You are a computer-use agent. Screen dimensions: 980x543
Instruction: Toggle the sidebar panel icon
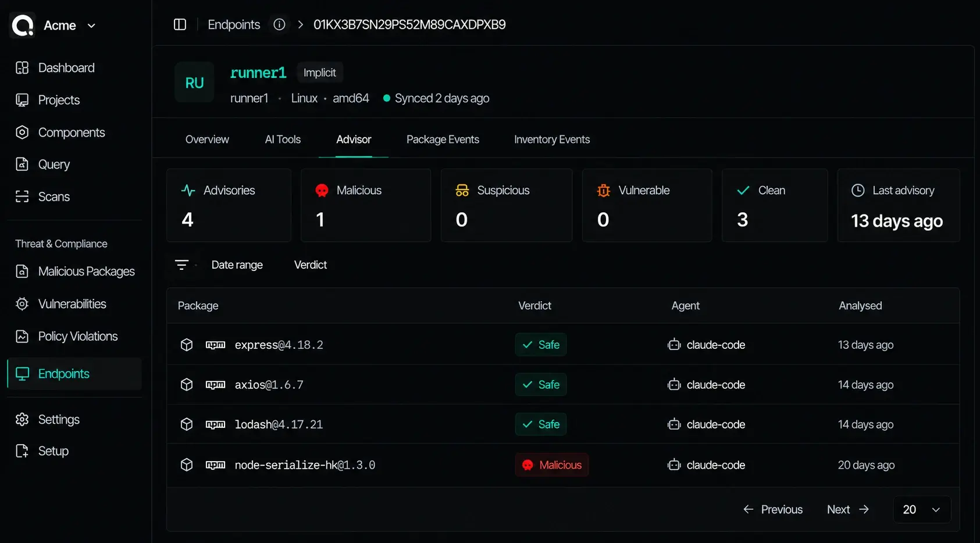180,24
